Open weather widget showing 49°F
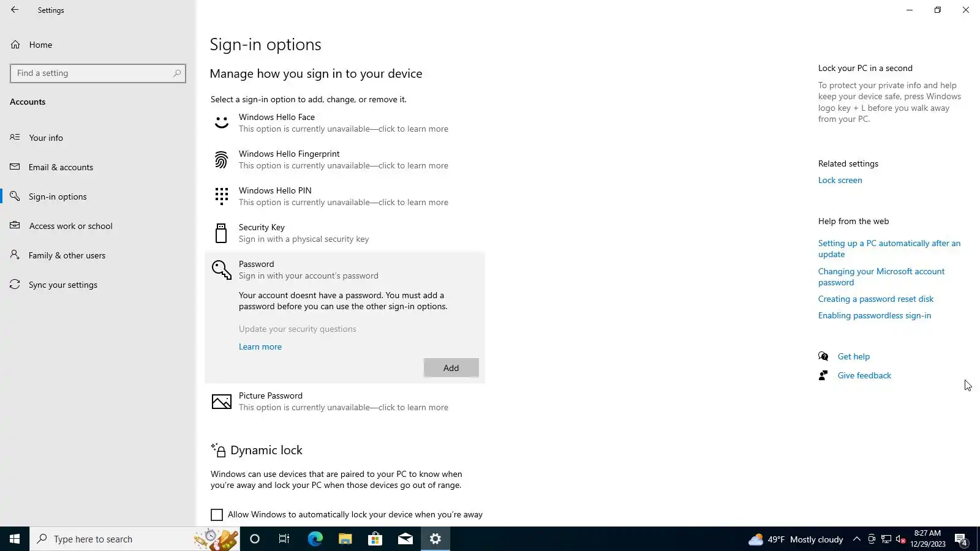The image size is (980, 551). (x=796, y=539)
